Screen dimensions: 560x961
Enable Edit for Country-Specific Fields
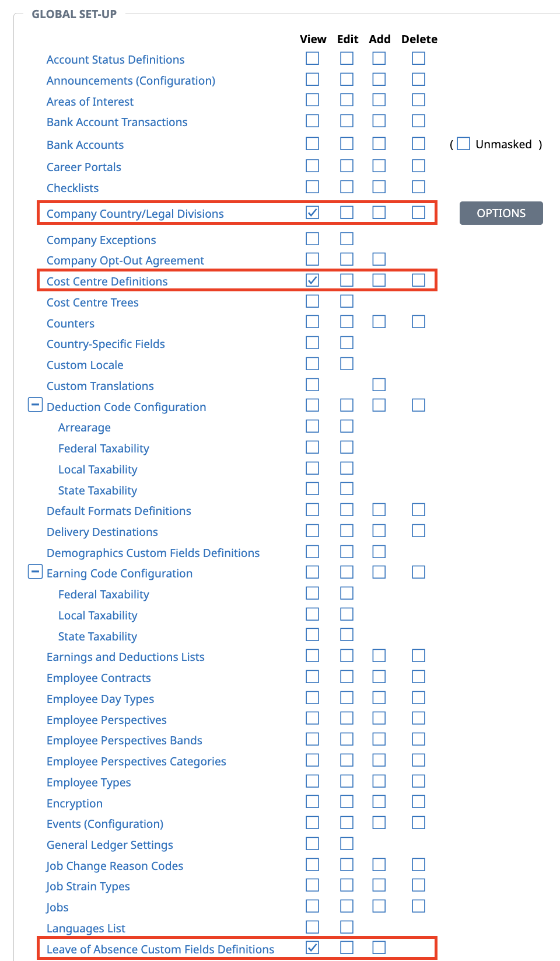click(x=347, y=343)
